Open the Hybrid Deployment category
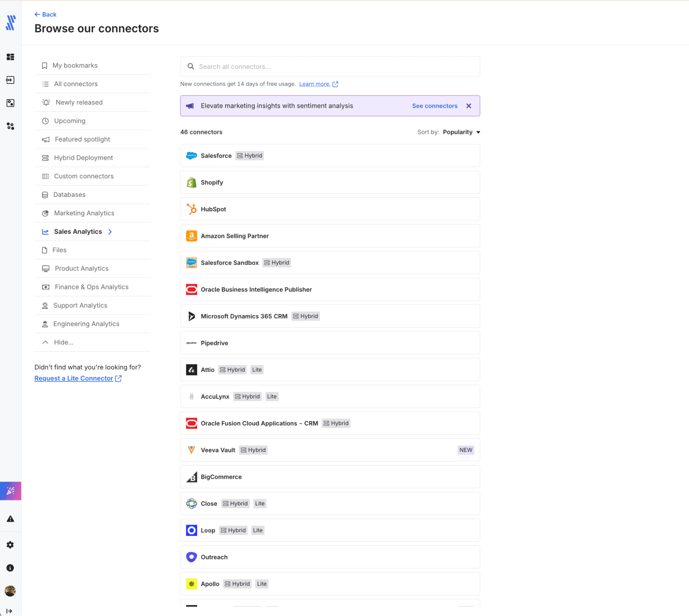The height and width of the screenshot is (616, 689). point(83,158)
